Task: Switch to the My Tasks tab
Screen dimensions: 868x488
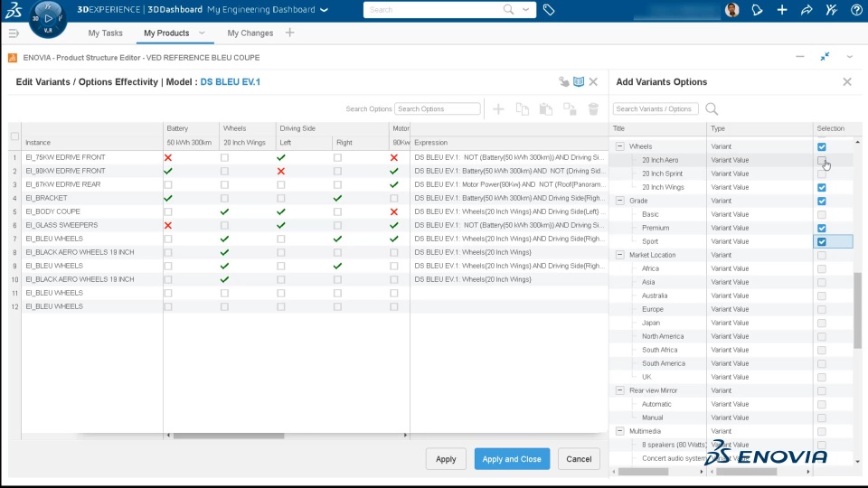Action: [105, 33]
